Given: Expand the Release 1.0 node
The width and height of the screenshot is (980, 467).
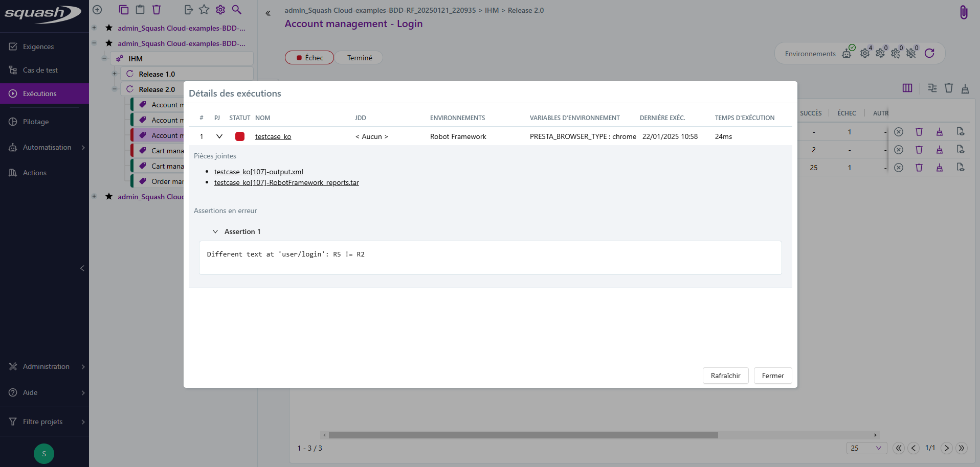Looking at the screenshot, I should click(x=114, y=74).
